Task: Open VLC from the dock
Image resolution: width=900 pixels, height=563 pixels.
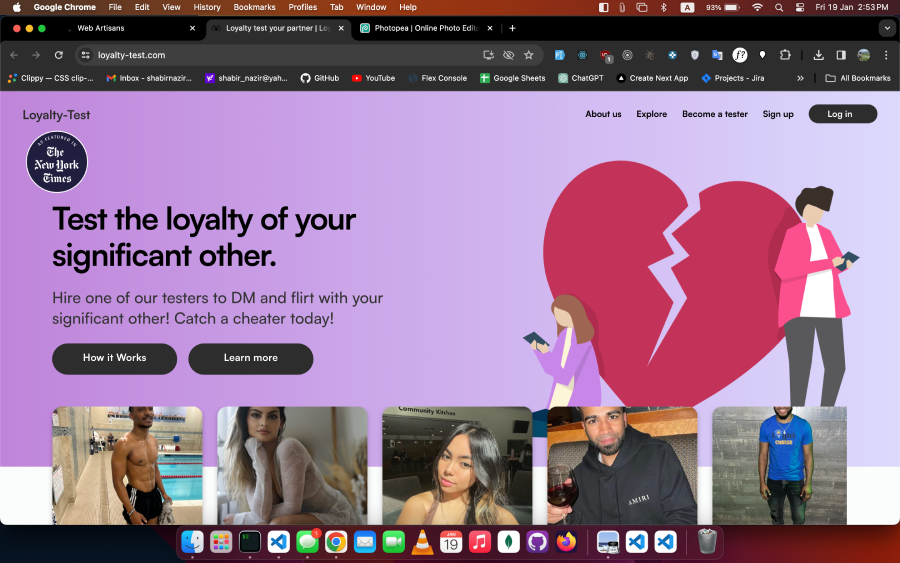Action: click(423, 542)
